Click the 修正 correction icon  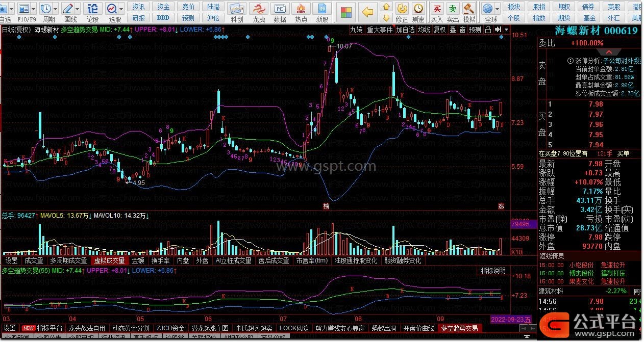402,8
